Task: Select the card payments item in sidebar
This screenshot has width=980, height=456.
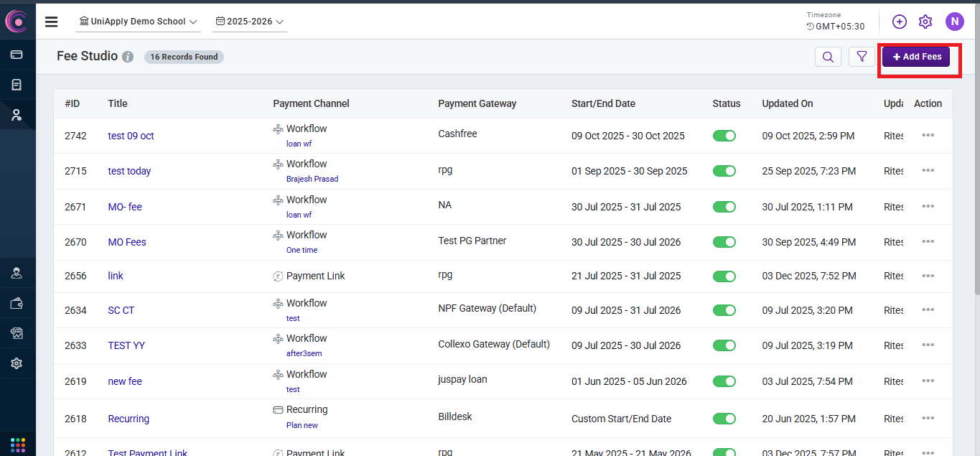Action: click(x=17, y=55)
